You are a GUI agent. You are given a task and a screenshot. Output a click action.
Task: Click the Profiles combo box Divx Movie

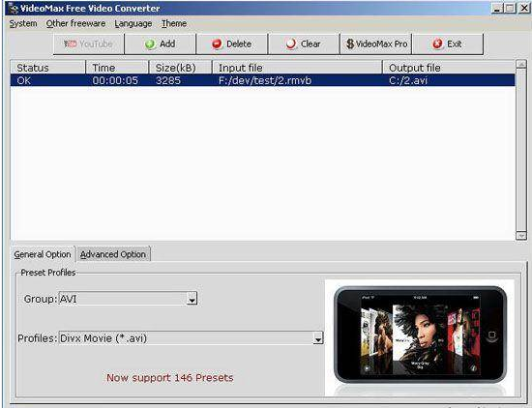click(x=191, y=338)
